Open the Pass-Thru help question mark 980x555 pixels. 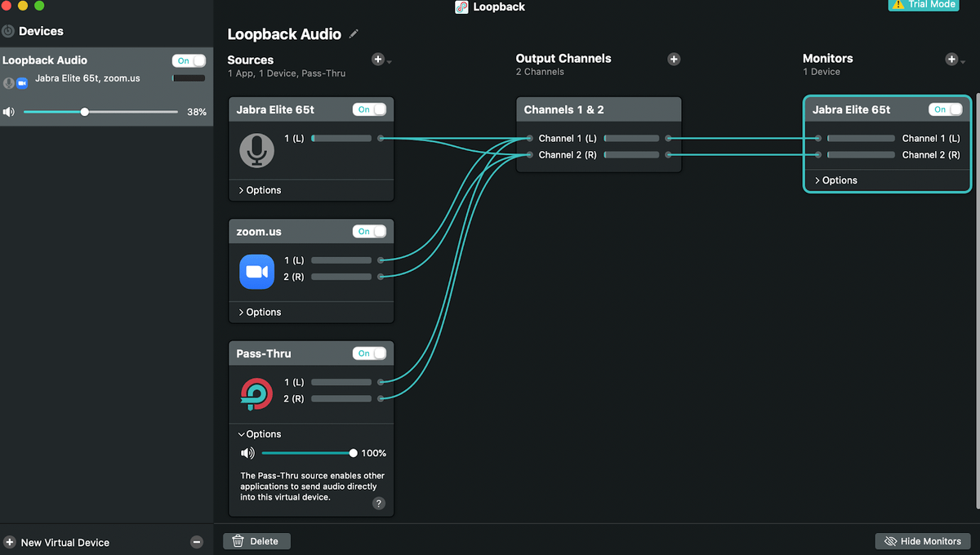[x=378, y=504]
